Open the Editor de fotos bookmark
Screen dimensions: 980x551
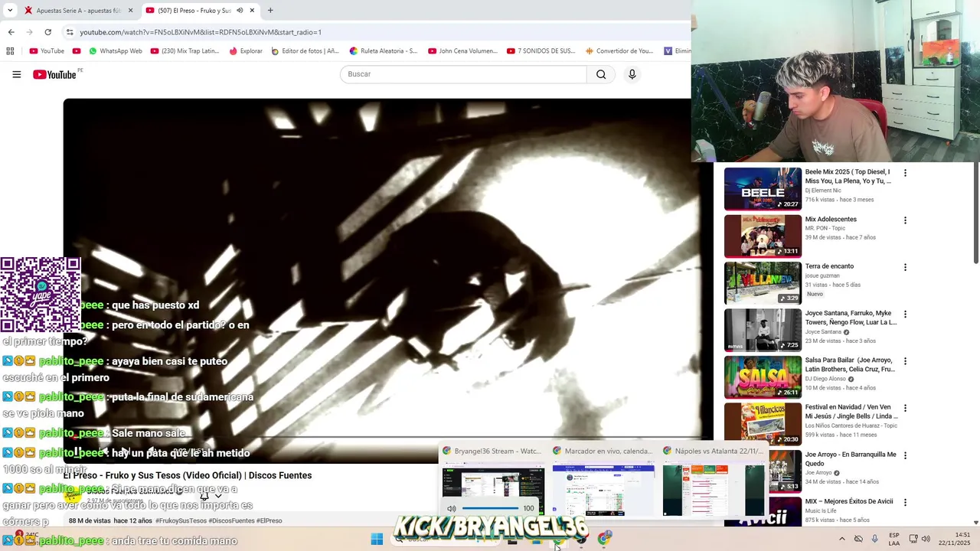[x=305, y=51]
